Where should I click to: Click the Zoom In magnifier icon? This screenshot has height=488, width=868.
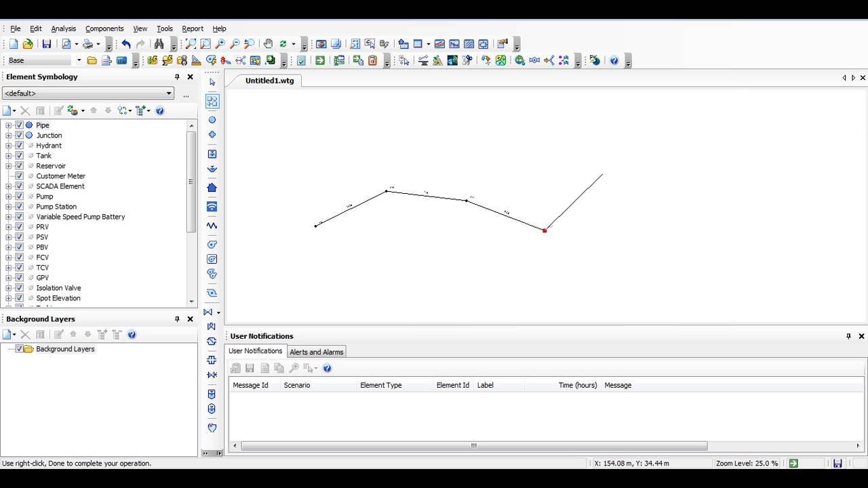[x=220, y=44]
